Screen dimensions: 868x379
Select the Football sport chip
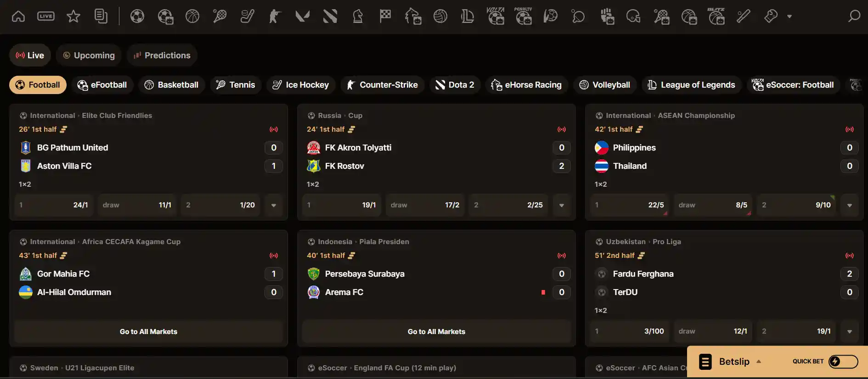(x=38, y=85)
